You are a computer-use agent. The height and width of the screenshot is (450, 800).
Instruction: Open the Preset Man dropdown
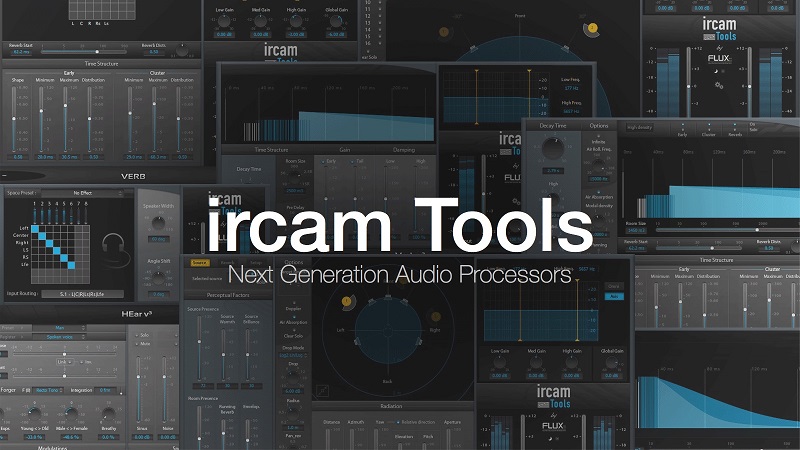point(60,328)
